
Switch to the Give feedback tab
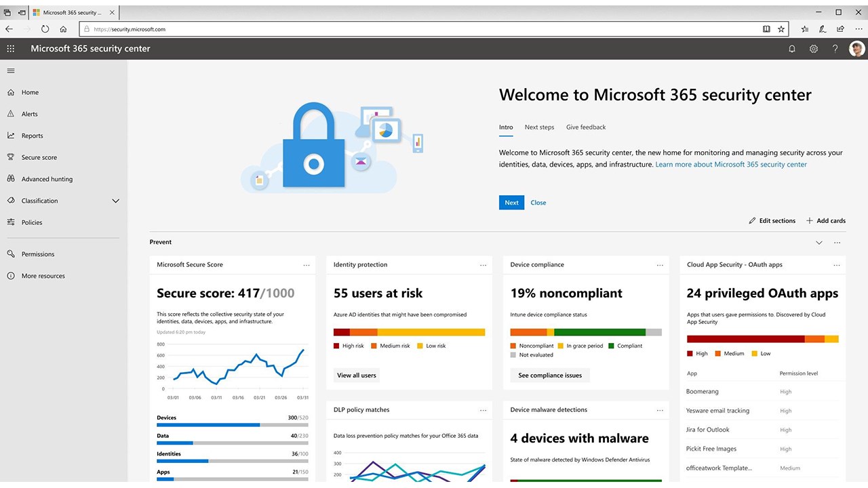click(x=586, y=127)
